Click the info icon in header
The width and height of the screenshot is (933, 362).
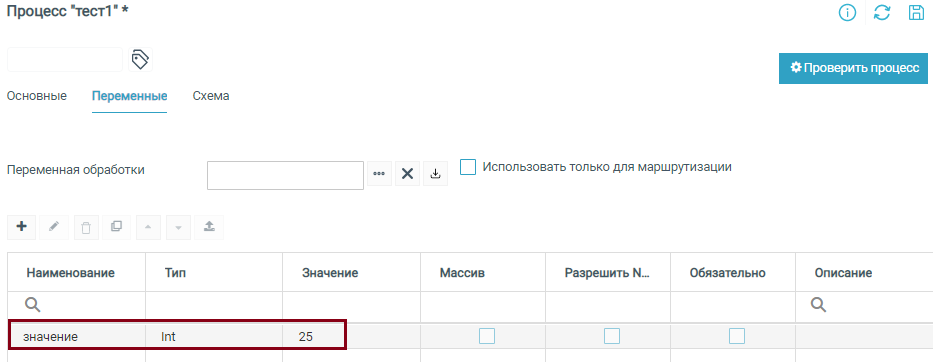847,13
